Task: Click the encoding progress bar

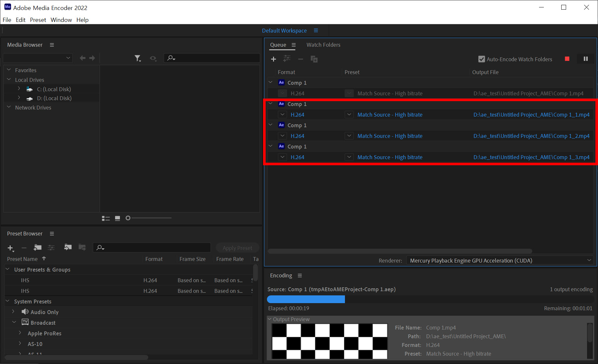Action: click(430, 299)
